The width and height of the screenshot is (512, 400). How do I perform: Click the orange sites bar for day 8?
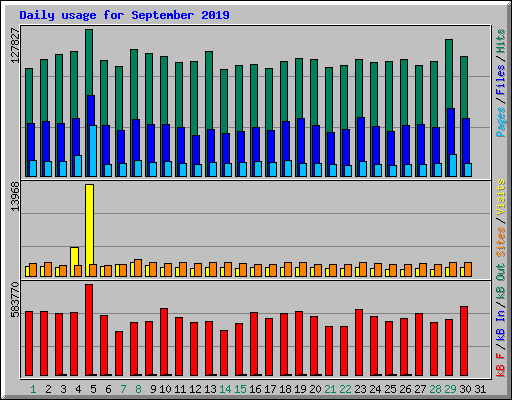[138, 268]
